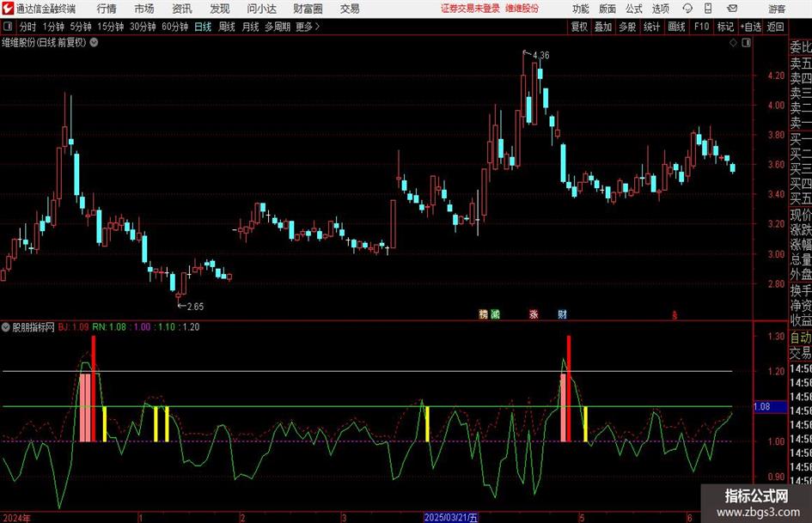Click the 复权 toolbar button
The height and width of the screenshot is (523, 812).
(x=579, y=27)
